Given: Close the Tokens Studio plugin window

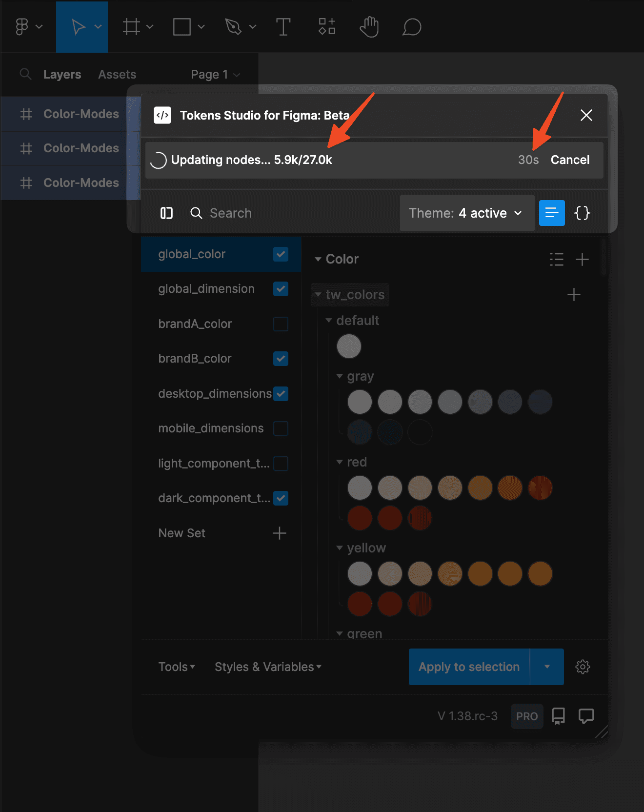Looking at the screenshot, I should 586,115.
